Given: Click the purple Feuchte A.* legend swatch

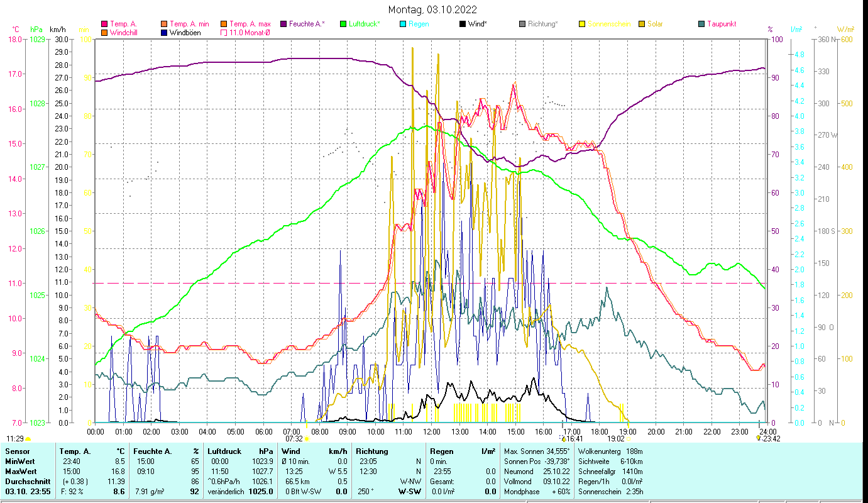Looking at the screenshot, I should (x=283, y=24).
